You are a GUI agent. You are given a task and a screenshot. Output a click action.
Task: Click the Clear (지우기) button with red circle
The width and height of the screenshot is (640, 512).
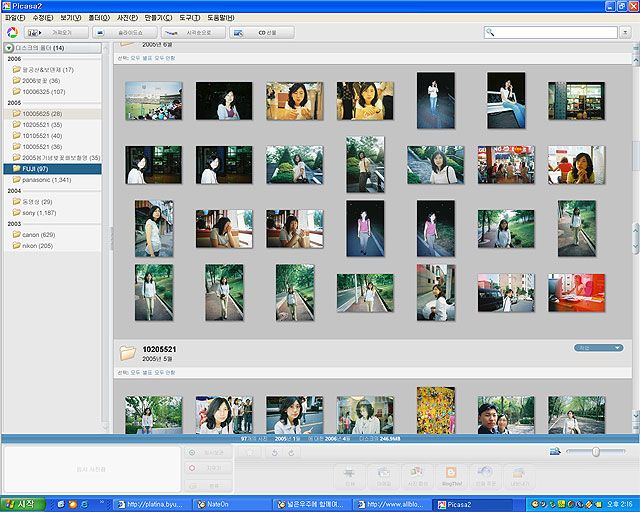coord(208,468)
